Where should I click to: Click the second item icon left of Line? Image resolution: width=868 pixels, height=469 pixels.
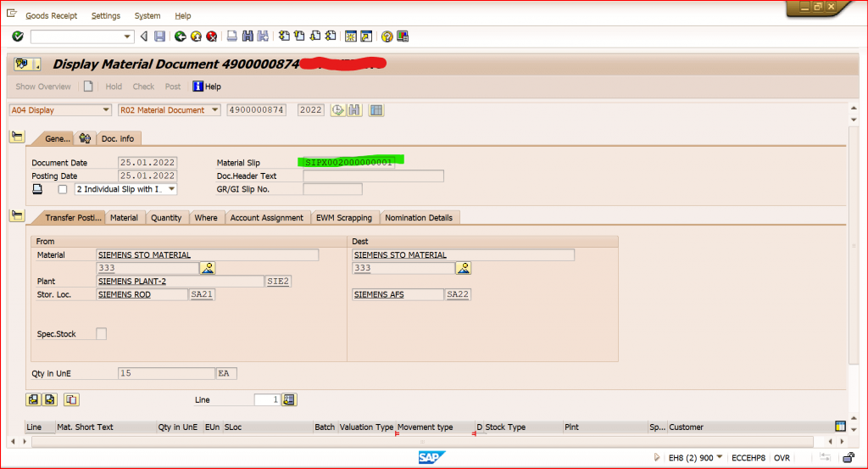coord(50,399)
